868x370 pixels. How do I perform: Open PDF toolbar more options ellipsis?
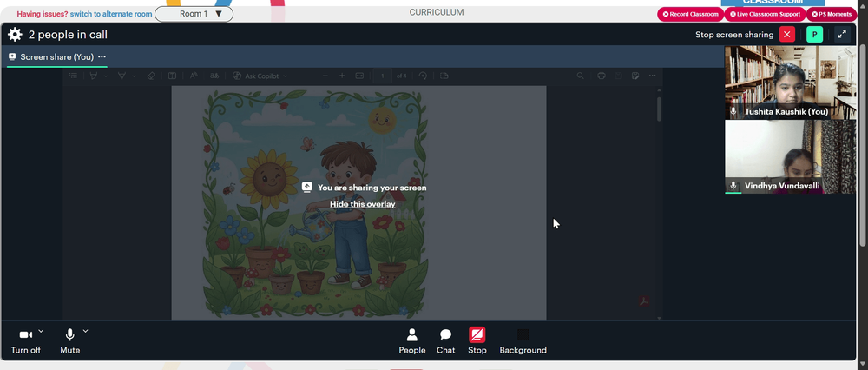(653, 76)
